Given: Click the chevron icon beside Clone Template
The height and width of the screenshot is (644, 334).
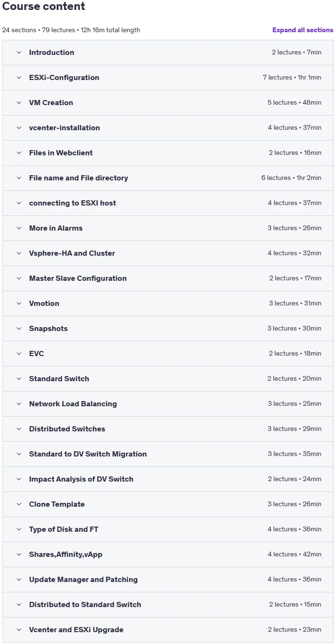Looking at the screenshot, I should point(19,504).
